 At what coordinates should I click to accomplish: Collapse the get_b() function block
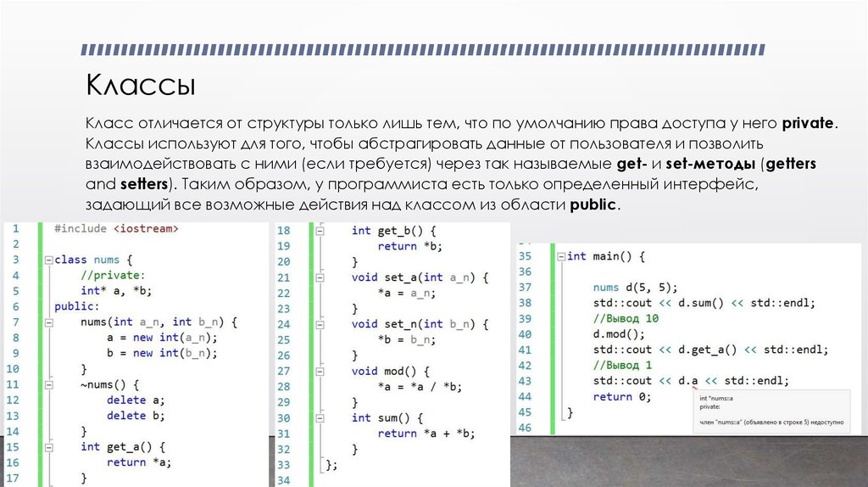point(320,231)
